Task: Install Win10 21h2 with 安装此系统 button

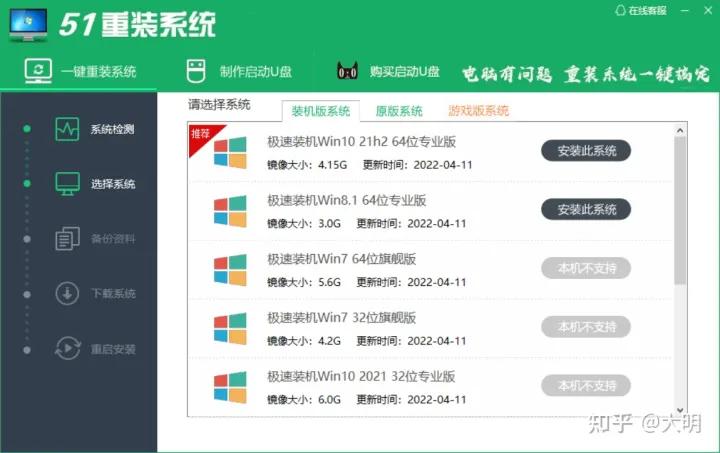Action: (x=586, y=151)
